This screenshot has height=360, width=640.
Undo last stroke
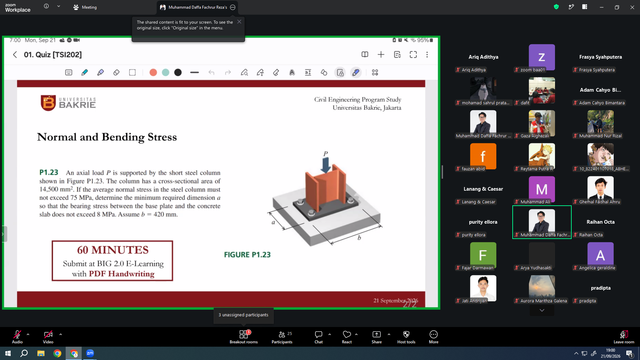click(211, 73)
